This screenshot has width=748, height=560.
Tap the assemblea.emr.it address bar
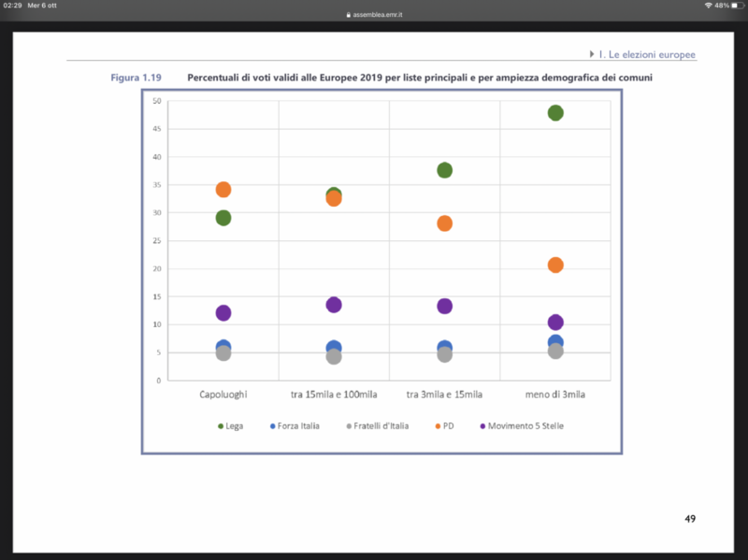point(374,15)
